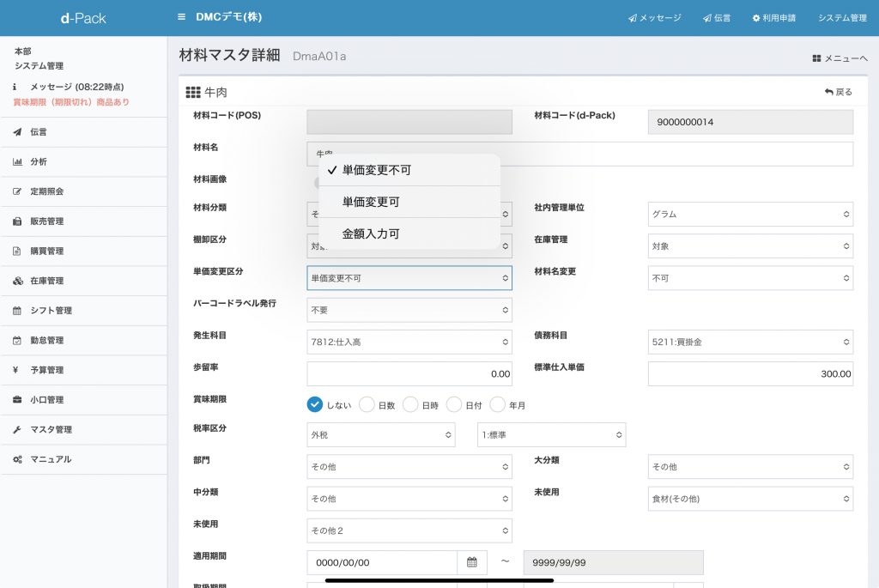Click the 標準仕入単価 field showing 300.00
The width and height of the screenshot is (879, 588).
click(750, 374)
